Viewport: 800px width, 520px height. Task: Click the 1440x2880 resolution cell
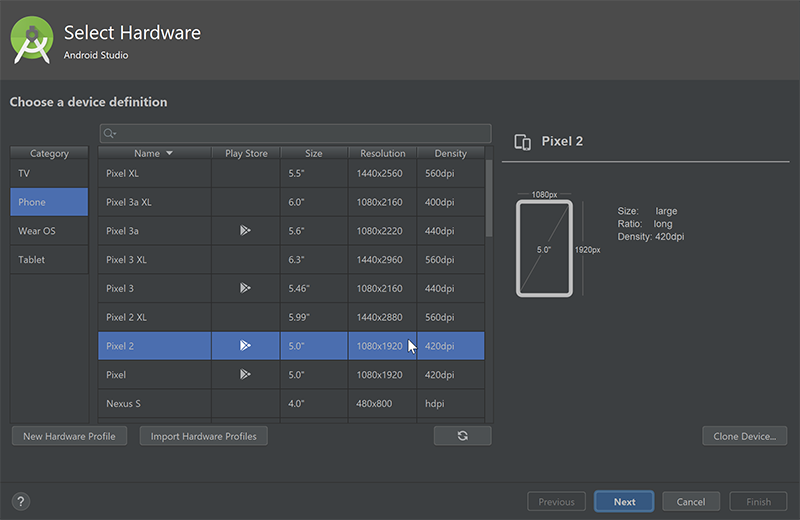pos(382,317)
